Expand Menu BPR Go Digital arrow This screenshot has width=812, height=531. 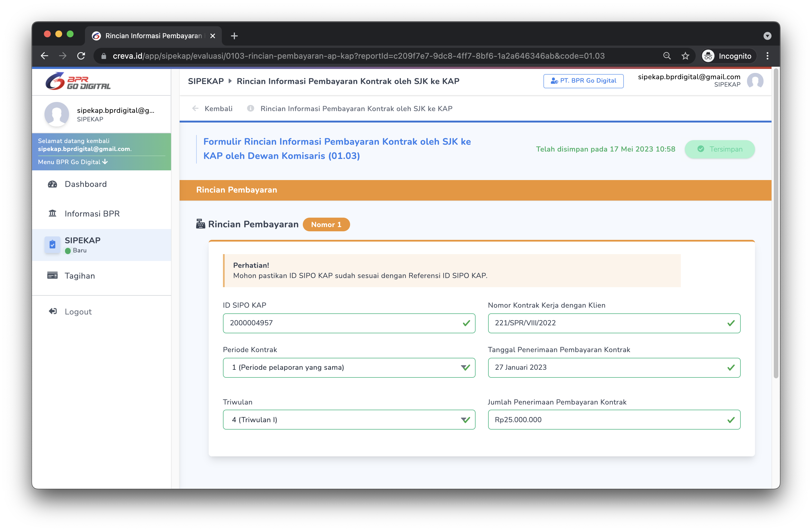click(105, 162)
